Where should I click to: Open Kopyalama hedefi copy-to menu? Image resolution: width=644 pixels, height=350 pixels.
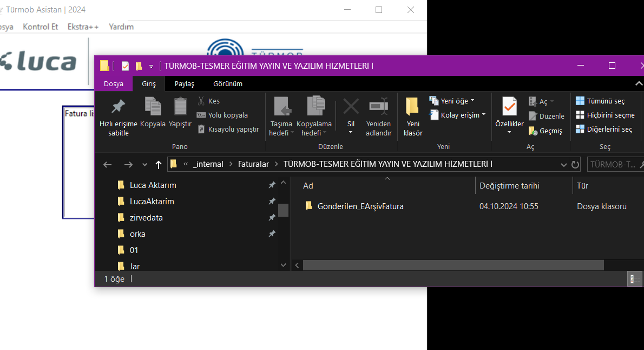[x=314, y=117]
